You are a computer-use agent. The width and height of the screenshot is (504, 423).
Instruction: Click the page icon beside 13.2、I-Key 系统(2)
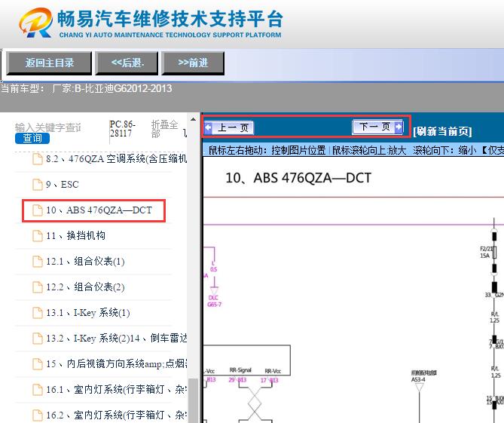click(x=38, y=339)
